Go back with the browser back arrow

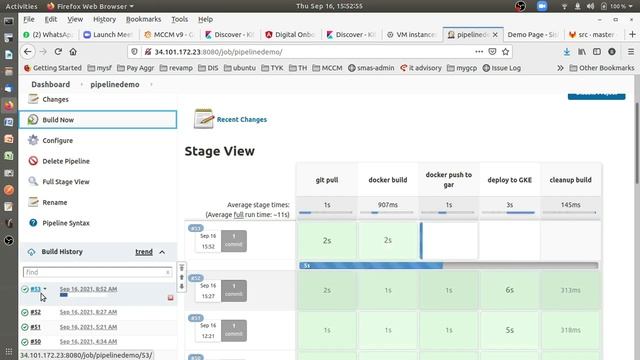[27, 52]
